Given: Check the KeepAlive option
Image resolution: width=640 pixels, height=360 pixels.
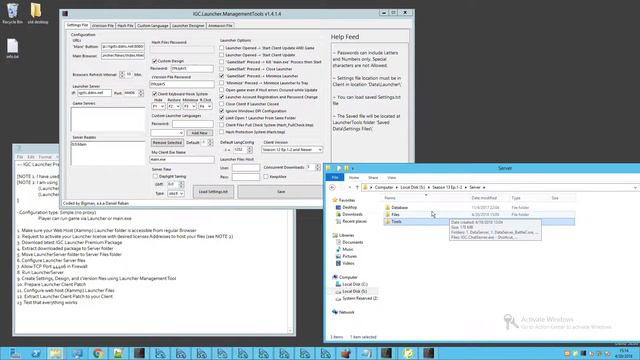Looking at the screenshot, I should coord(266,177).
